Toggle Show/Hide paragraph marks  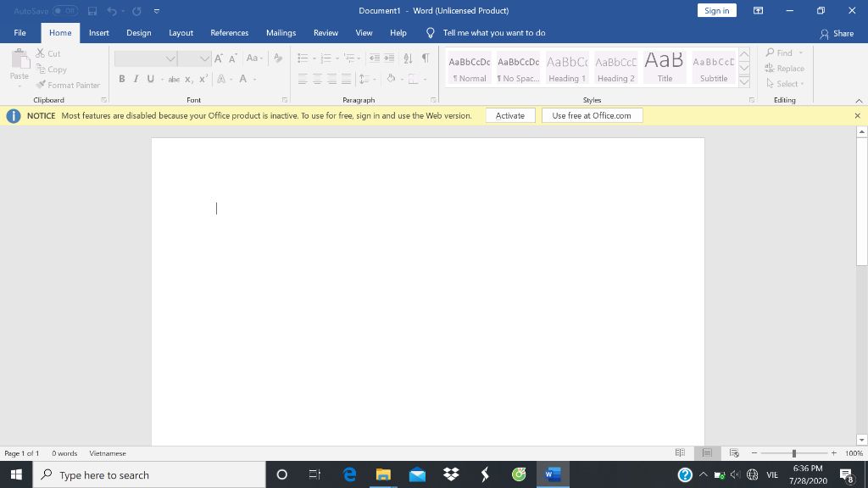426,58
